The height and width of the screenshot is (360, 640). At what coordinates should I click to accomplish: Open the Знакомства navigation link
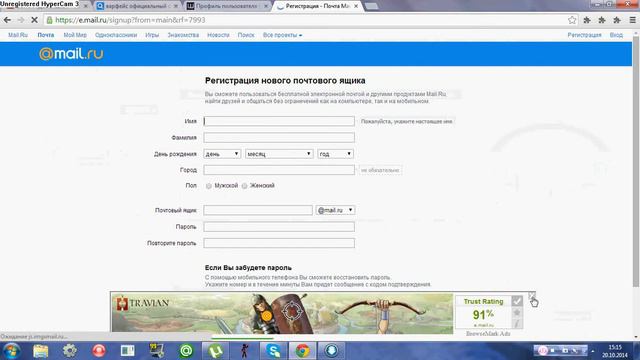tap(183, 35)
